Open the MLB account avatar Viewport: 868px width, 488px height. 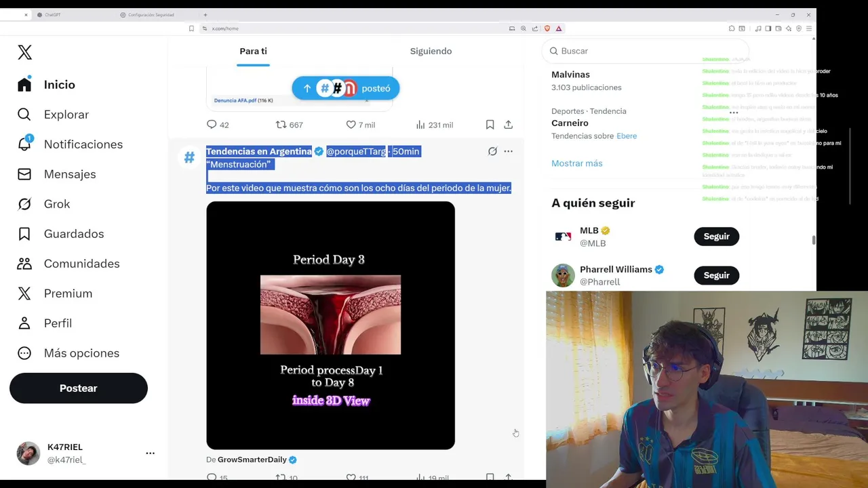pyautogui.click(x=563, y=237)
